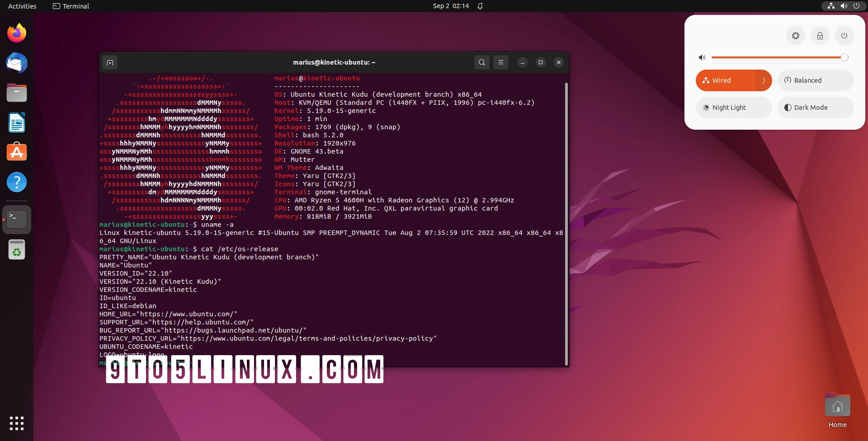Toggle the Balanced power mode

[x=815, y=80]
